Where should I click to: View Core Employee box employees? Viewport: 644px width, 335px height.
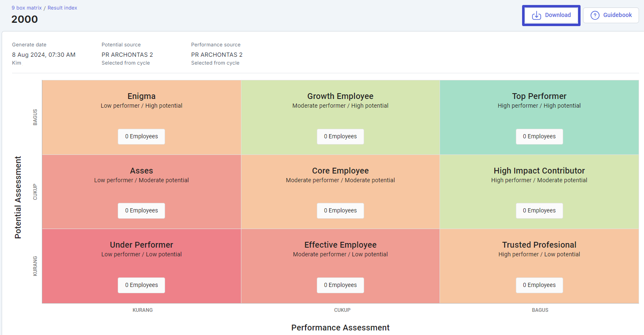click(340, 211)
